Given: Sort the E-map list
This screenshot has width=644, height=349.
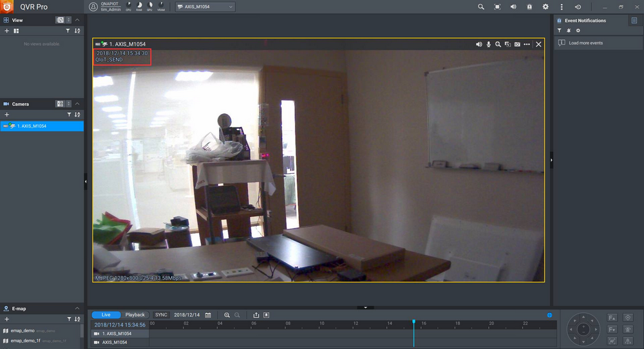Looking at the screenshot, I should tap(77, 319).
